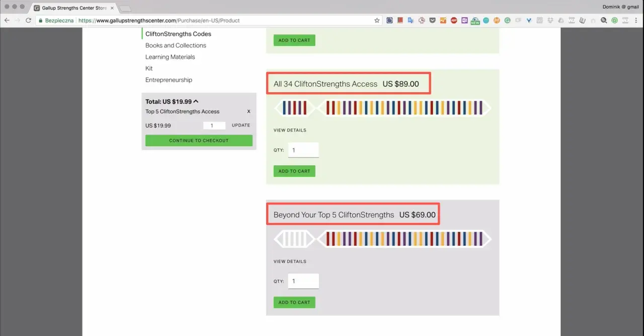This screenshot has width=644, height=336.
Task: Reload the Gallup store page
Action: [28, 21]
